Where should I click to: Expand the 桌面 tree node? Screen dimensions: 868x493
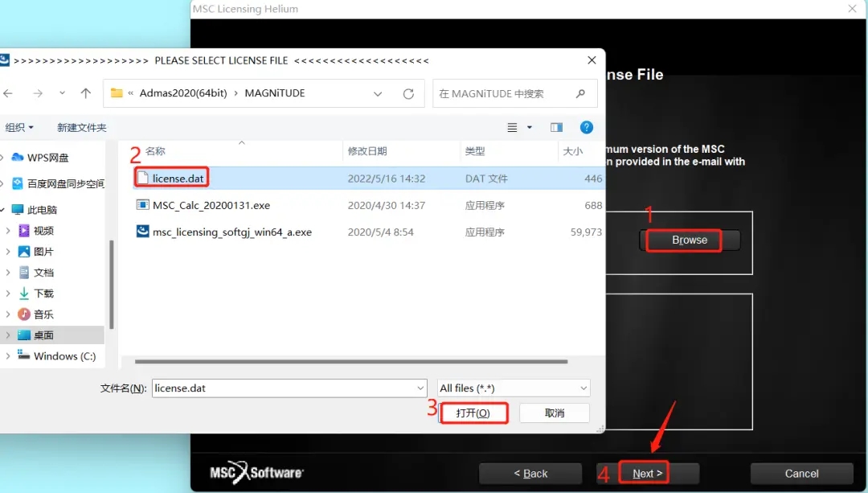tap(8, 335)
